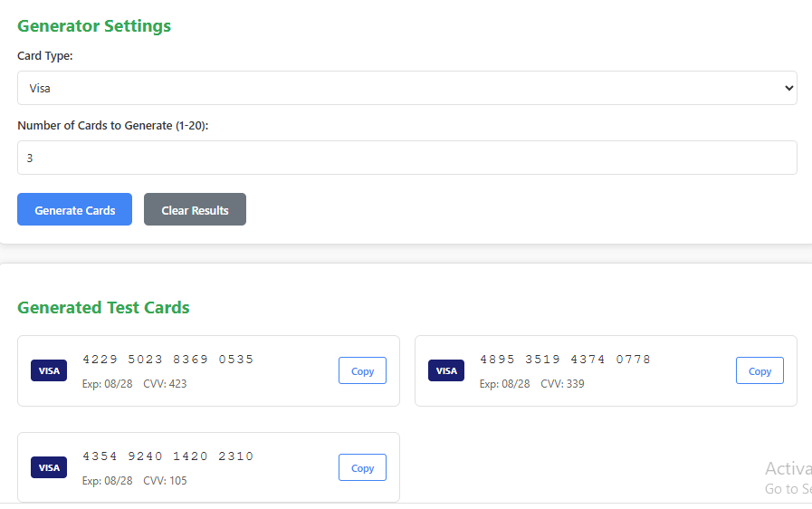Click the Visa logo beside card ending 2310

pyautogui.click(x=49, y=467)
